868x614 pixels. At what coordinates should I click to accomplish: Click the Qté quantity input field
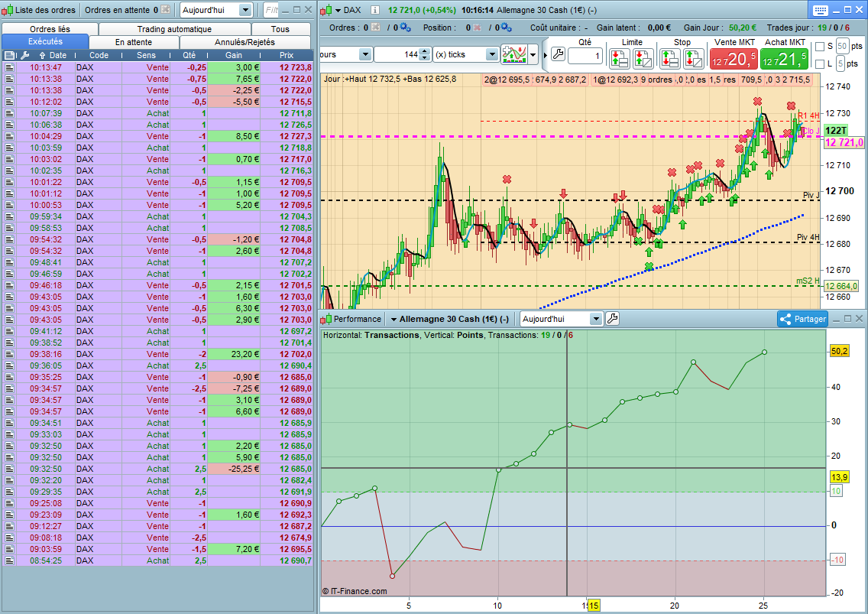[585, 56]
